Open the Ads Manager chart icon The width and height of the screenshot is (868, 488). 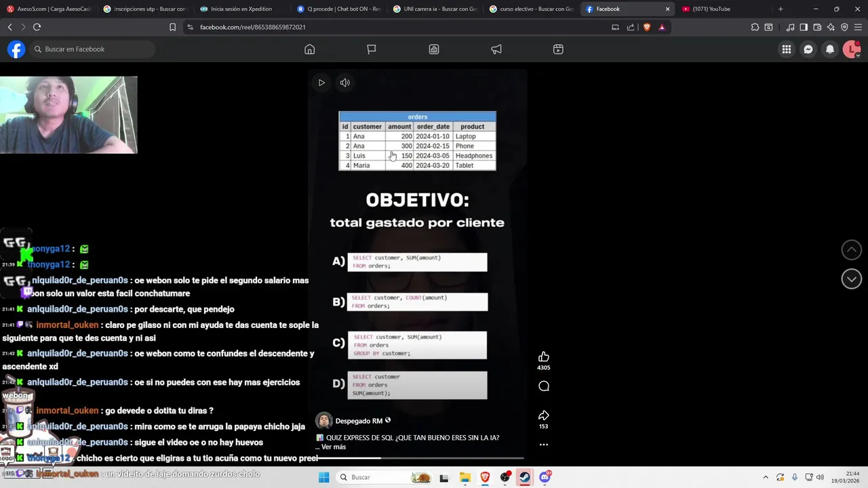coord(434,49)
